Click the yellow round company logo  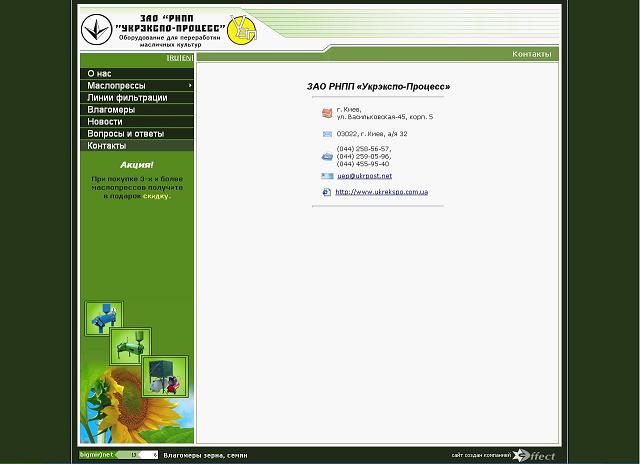242,30
